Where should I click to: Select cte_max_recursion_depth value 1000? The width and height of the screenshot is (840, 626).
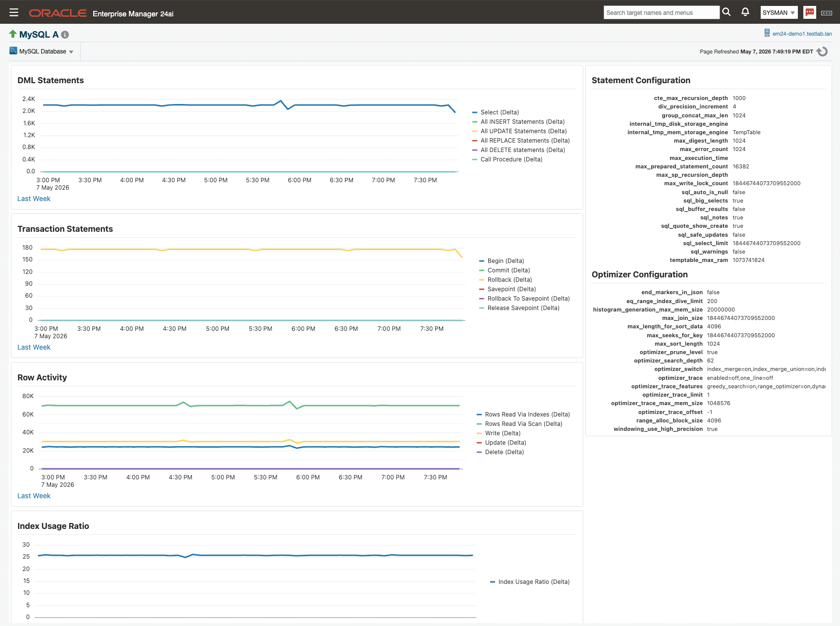tap(739, 98)
